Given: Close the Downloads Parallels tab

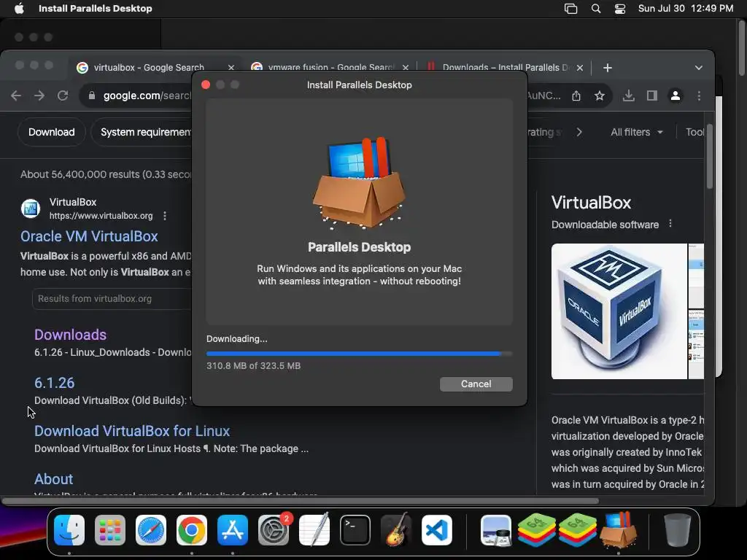Looking at the screenshot, I should (x=580, y=68).
